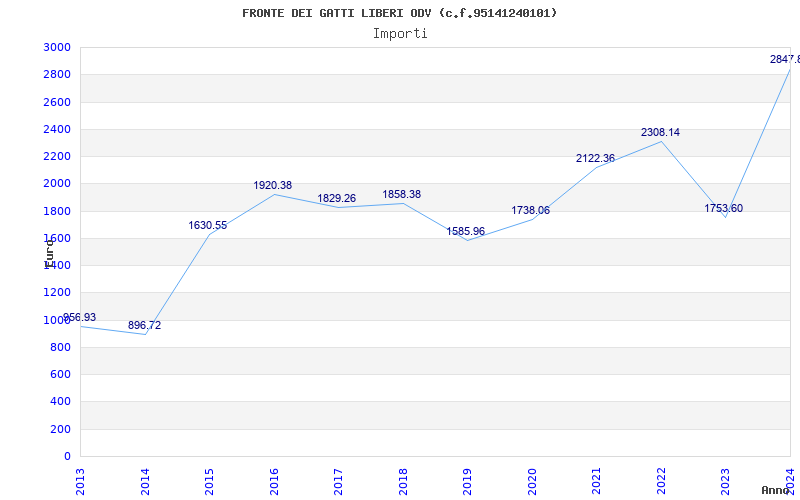Image resolution: width=800 pixels, height=500 pixels.
Task: Select data label 2122.36
Action: point(595,159)
